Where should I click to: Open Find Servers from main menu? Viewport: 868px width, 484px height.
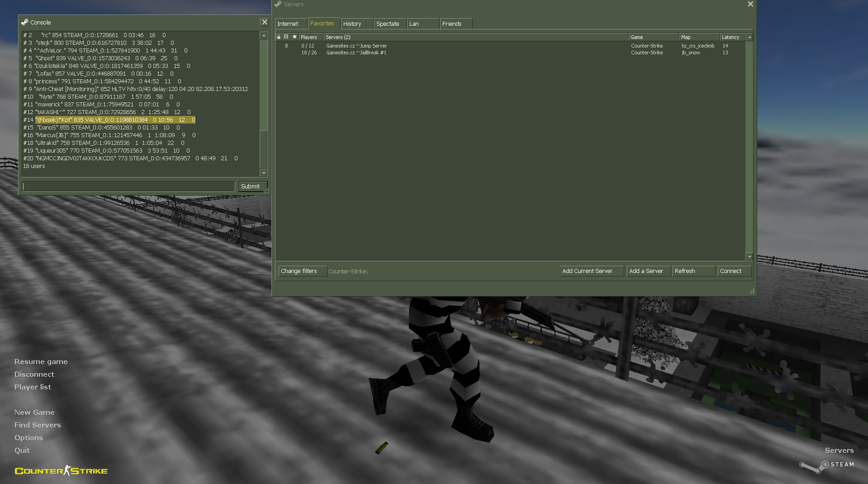38,425
